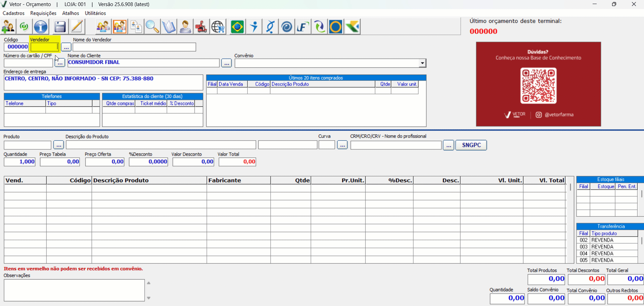Screen dimensions: 644x306
Task: Click the SNGPC button
Action: (471, 145)
